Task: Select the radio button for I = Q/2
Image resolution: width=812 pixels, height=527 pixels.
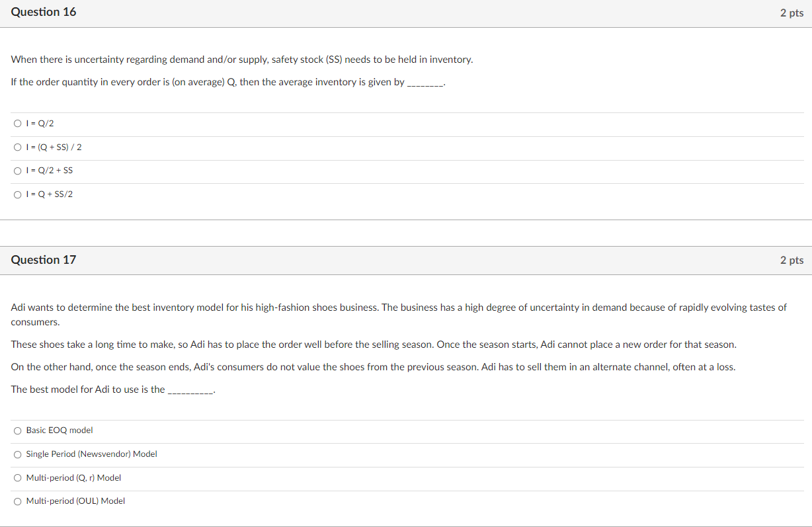Action: (x=17, y=123)
